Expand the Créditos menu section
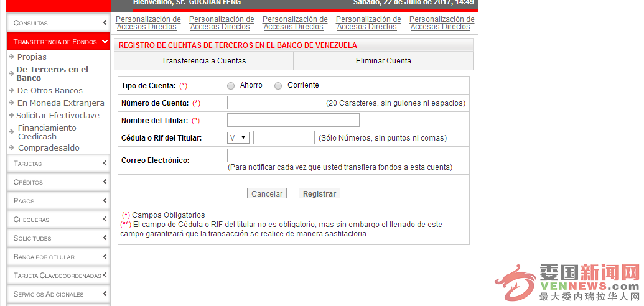644x306 pixels. click(58, 182)
